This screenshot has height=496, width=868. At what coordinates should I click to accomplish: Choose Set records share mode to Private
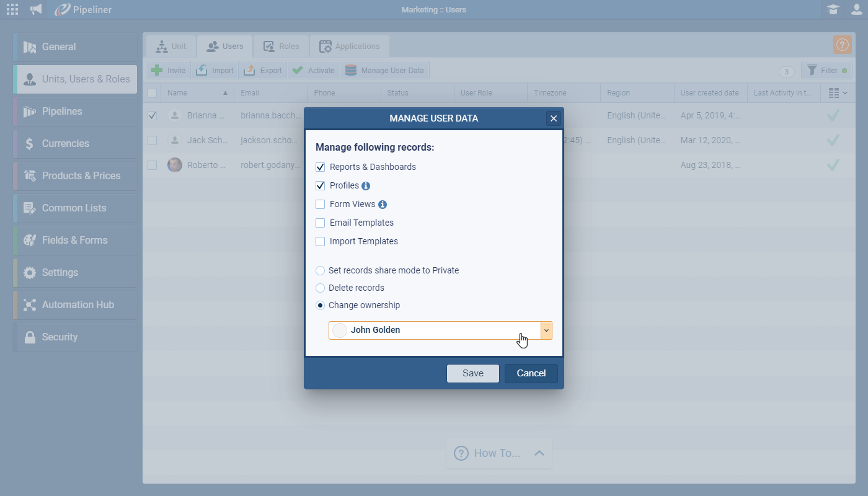tap(321, 271)
